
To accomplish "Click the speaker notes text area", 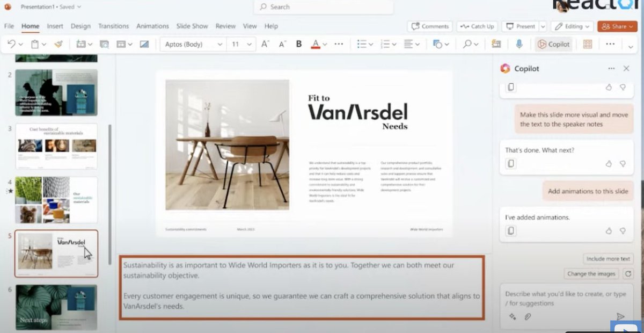I will 302,287.
